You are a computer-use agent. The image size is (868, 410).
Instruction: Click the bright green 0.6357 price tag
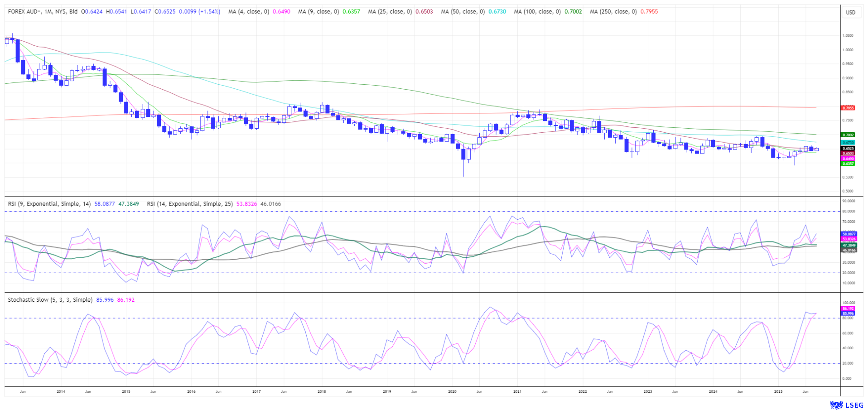point(848,164)
